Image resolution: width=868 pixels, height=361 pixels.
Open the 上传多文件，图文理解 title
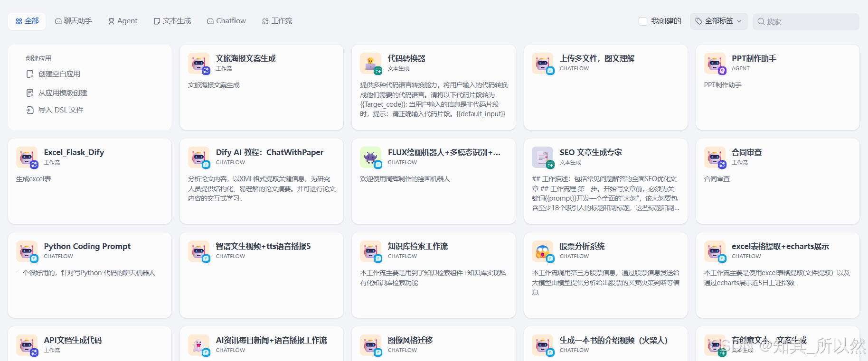[x=597, y=58]
